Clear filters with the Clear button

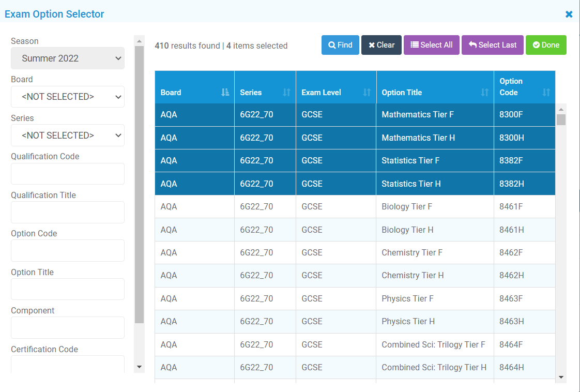coord(381,45)
